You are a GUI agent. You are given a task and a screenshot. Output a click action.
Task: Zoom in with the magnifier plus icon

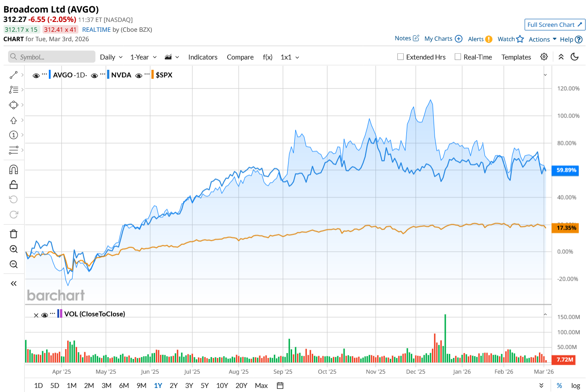point(13,249)
